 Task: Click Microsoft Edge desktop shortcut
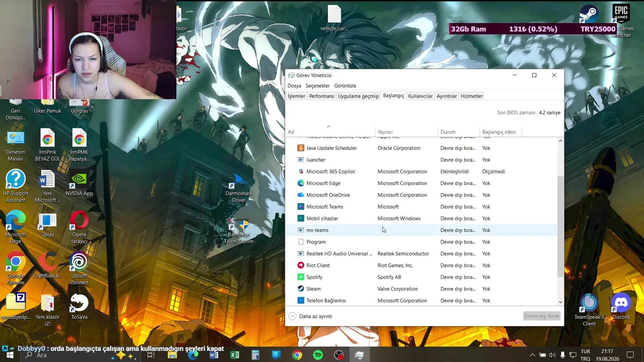(16, 228)
